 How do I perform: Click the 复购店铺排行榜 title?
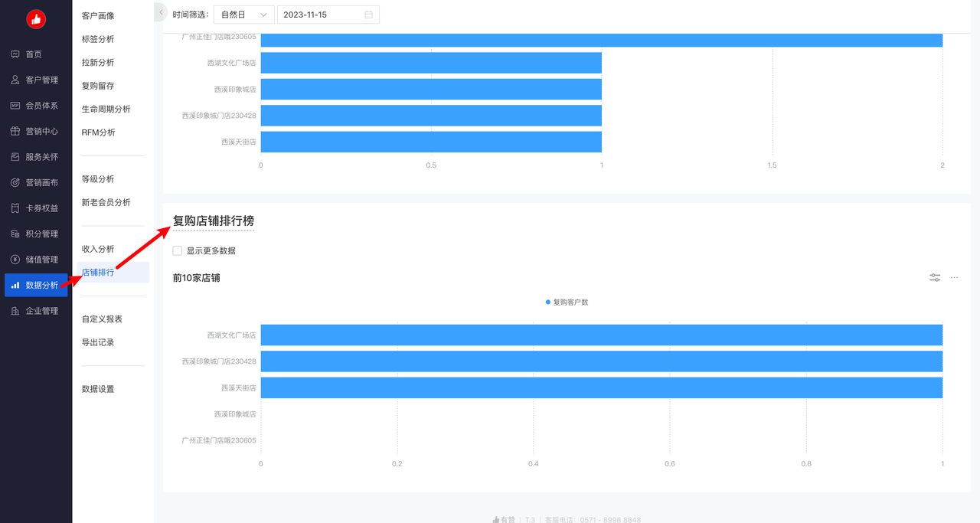click(213, 221)
